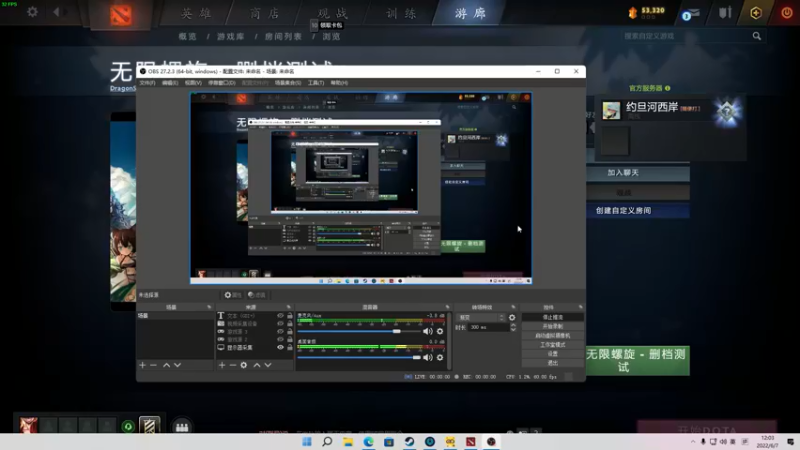Move scene up with arrow
Image resolution: width=800 pixels, height=450 pixels.
[166, 365]
